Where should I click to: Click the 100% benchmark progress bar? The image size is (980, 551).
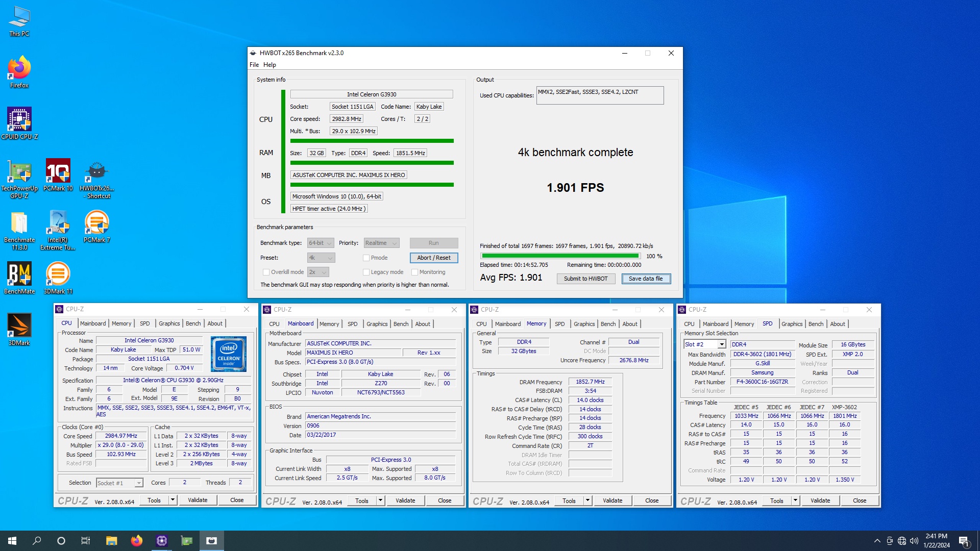[x=560, y=256]
